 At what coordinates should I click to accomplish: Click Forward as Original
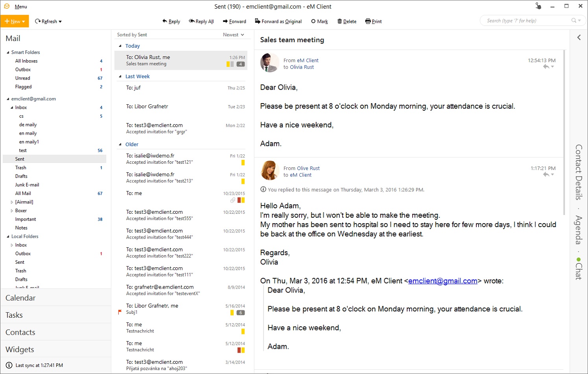coord(278,21)
